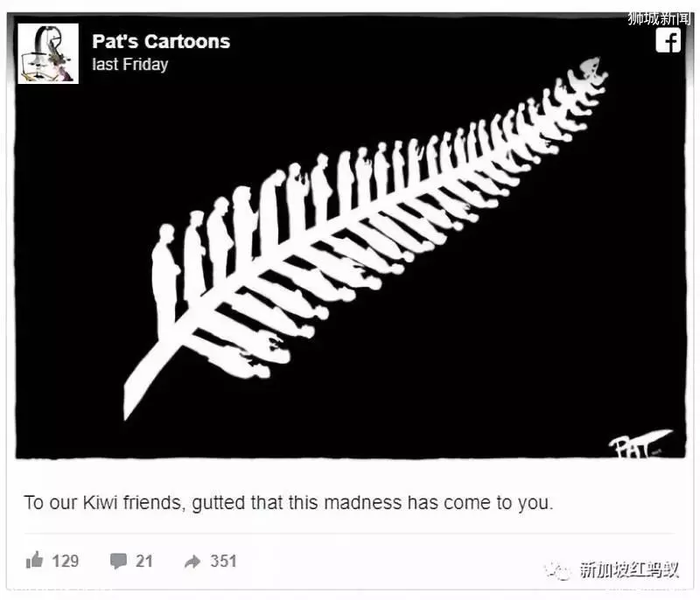Click the 新加坡红蚂蚁 watermark text
Image resolution: width=700 pixels, height=600 pixels.
point(629,570)
